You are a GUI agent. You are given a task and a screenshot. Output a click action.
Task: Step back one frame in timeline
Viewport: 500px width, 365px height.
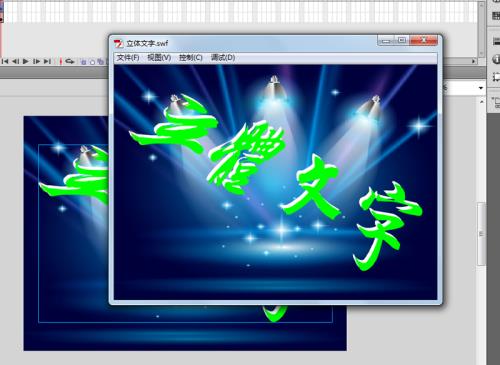tap(15, 62)
